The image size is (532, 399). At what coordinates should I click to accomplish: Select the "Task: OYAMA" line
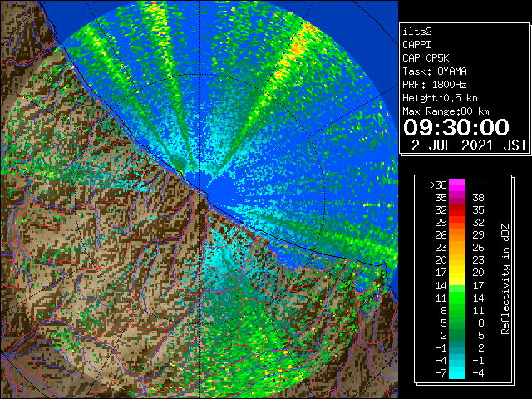[435, 71]
